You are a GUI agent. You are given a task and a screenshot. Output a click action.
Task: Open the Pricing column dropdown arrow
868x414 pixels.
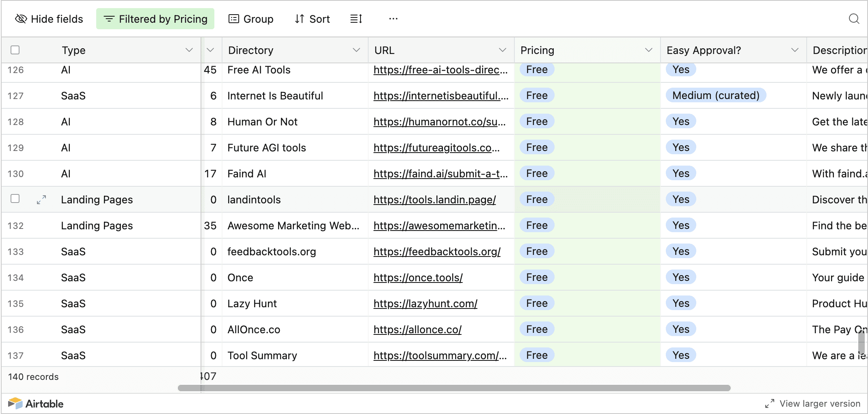(648, 50)
